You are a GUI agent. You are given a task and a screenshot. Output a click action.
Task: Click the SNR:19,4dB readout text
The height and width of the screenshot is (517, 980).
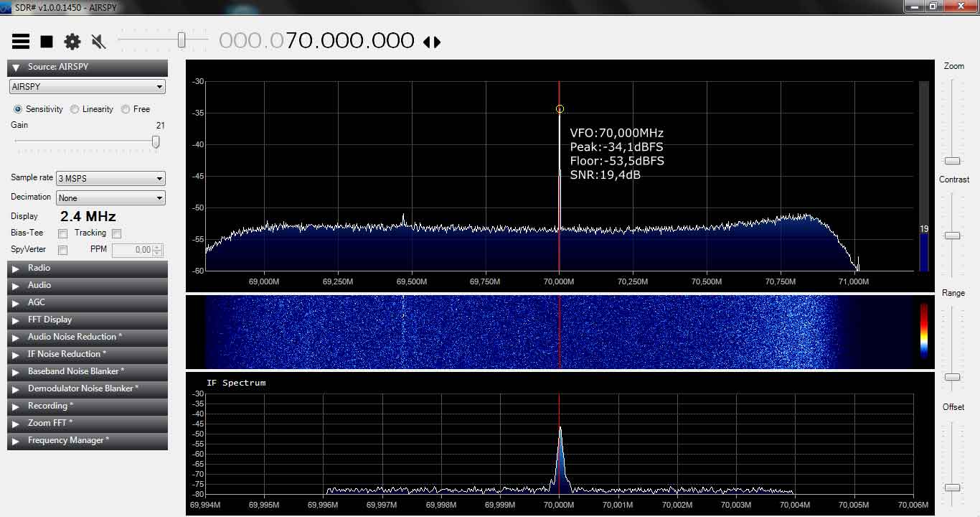pos(606,174)
